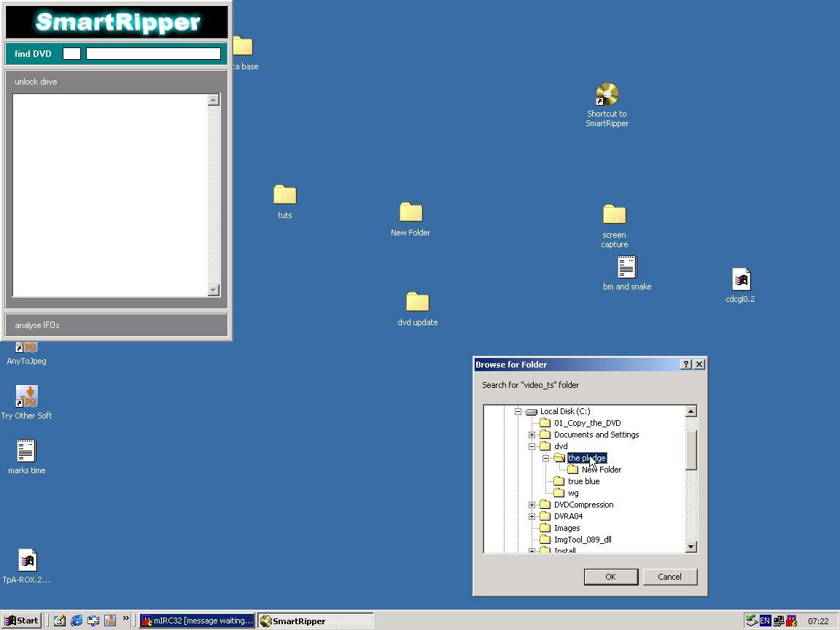Expand the DVRA04 folder node
This screenshot has height=630, width=840.
pyautogui.click(x=532, y=516)
